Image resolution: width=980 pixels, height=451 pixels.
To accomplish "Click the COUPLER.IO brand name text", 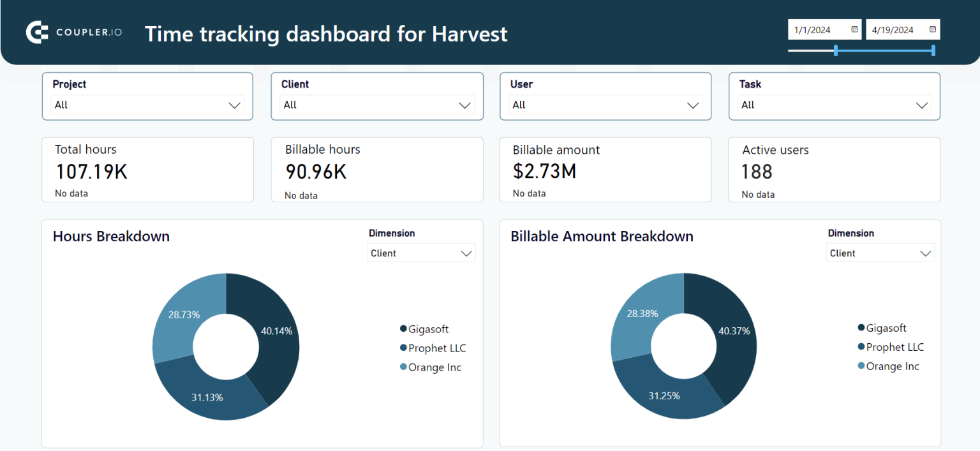I will [89, 33].
